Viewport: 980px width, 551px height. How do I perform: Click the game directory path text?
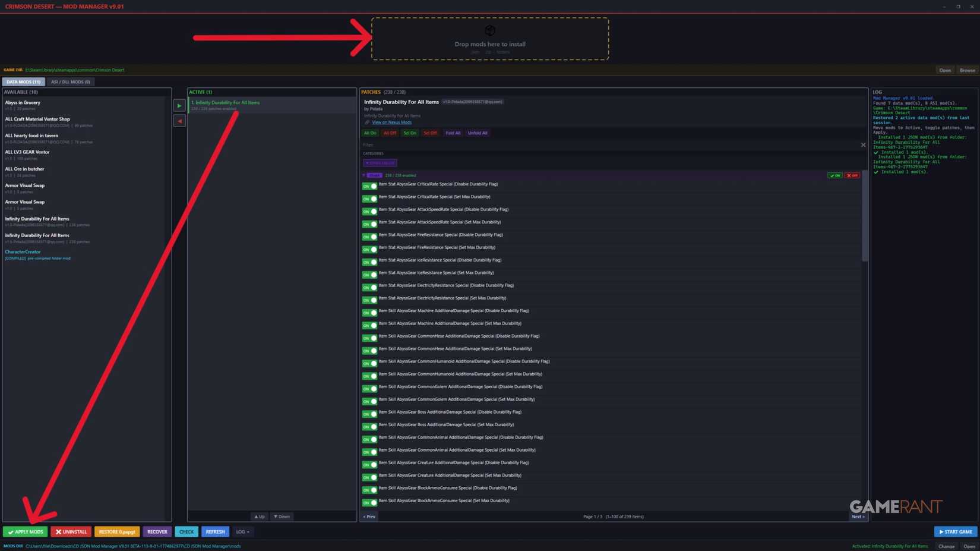pyautogui.click(x=75, y=70)
